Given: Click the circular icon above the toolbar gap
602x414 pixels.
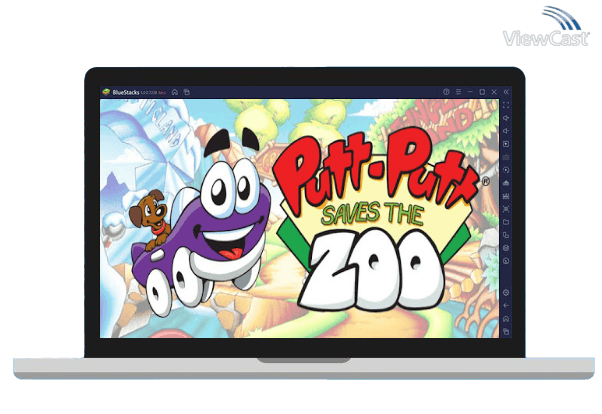Looking at the screenshot, I should pos(506,261).
